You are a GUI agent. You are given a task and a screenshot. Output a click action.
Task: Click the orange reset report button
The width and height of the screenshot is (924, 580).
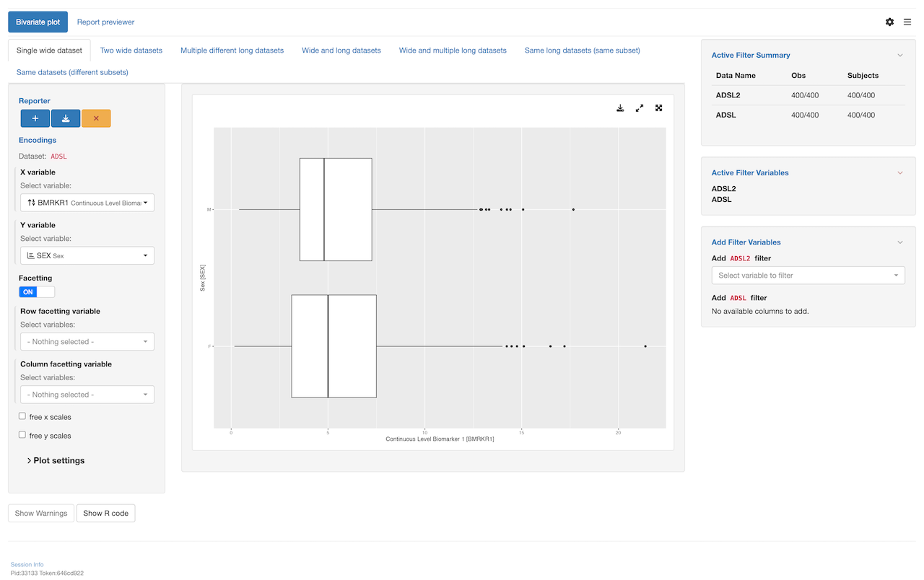click(96, 118)
